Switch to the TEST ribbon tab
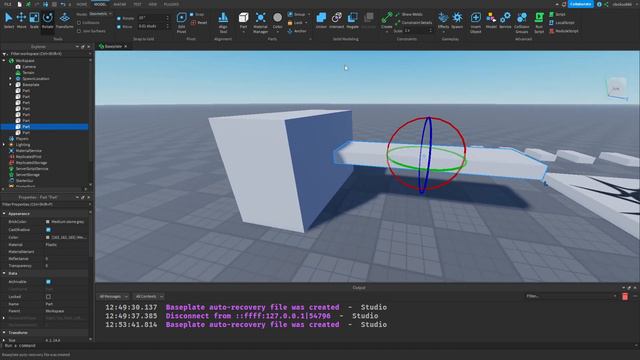 137,4
